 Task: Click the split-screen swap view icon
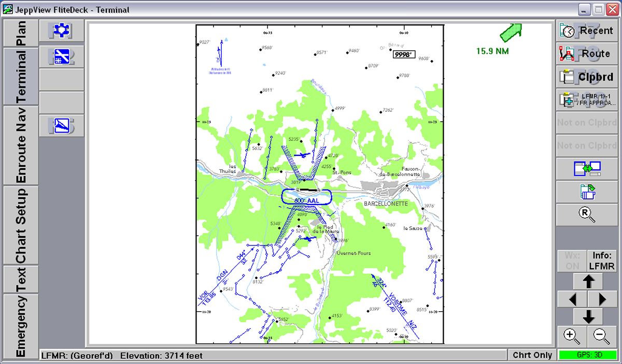tap(587, 169)
